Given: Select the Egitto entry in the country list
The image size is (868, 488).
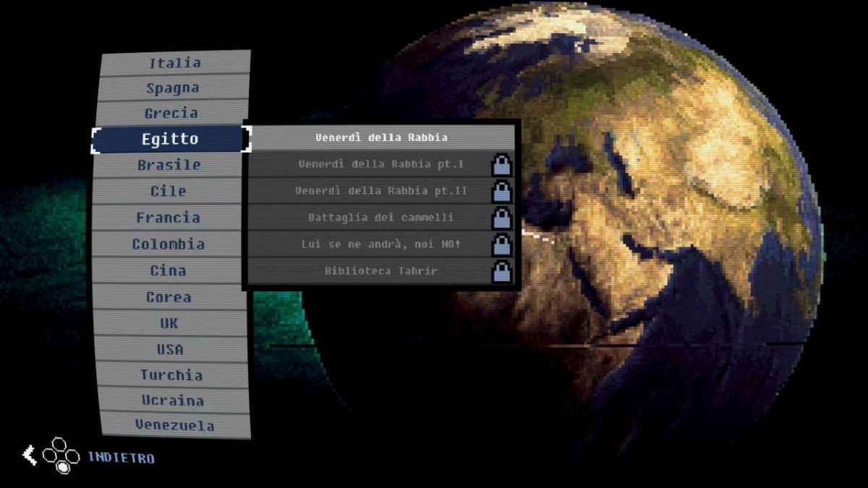Looking at the screenshot, I should tap(171, 138).
